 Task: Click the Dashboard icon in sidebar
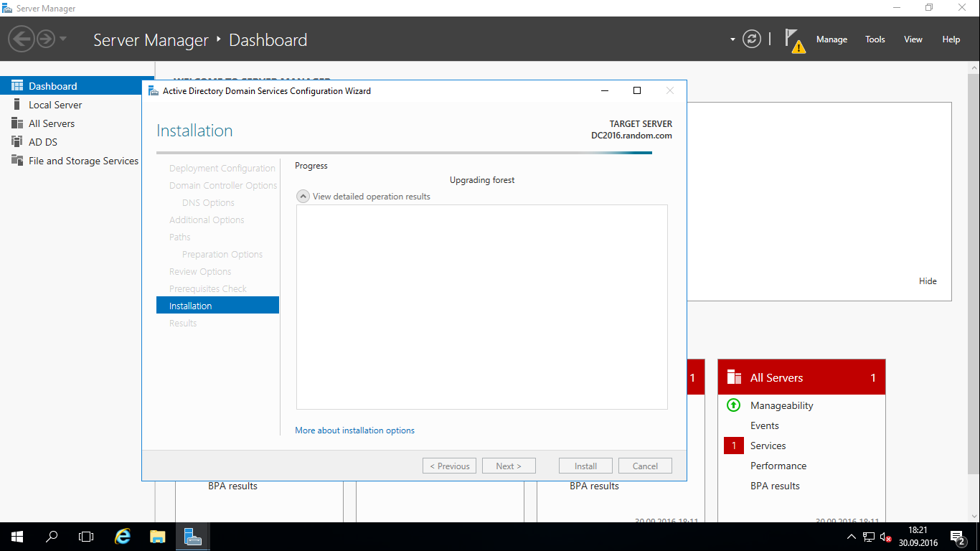click(x=17, y=85)
